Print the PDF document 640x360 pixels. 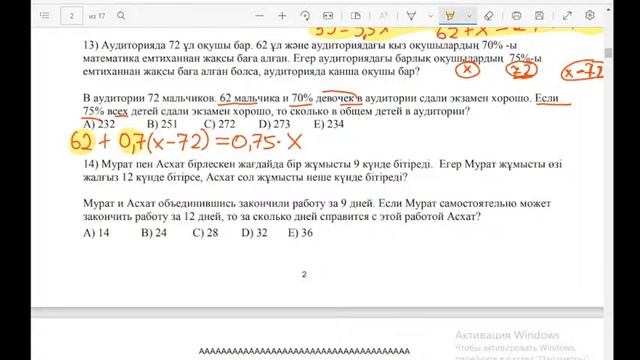pyautogui.click(x=516, y=16)
